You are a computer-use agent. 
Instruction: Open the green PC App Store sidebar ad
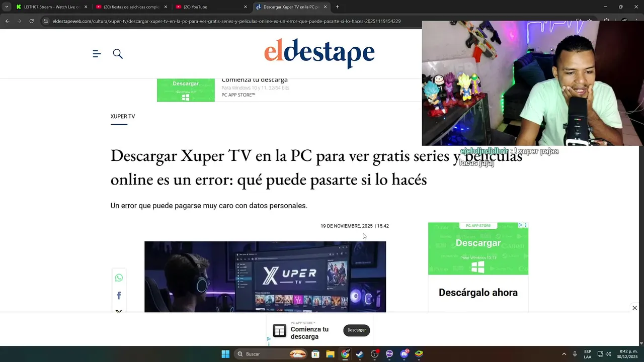[x=478, y=248]
